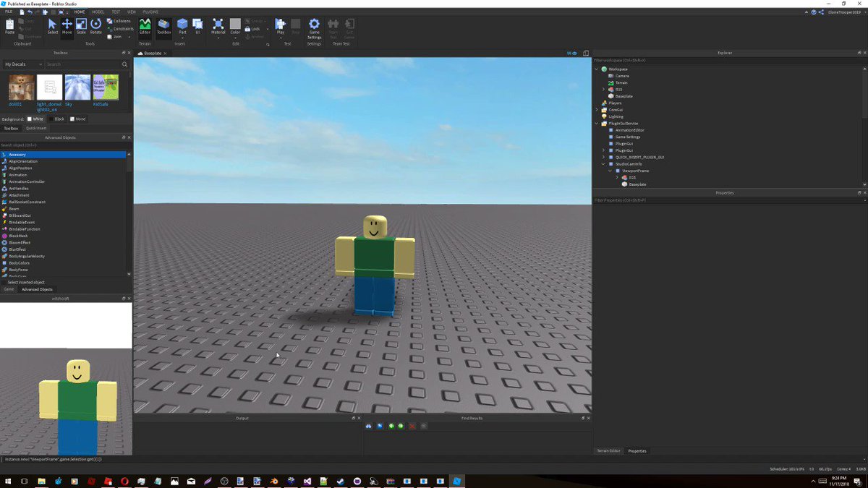Open the Windows Start menu
This screenshot has width=868, height=488.
[x=8, y=481]
